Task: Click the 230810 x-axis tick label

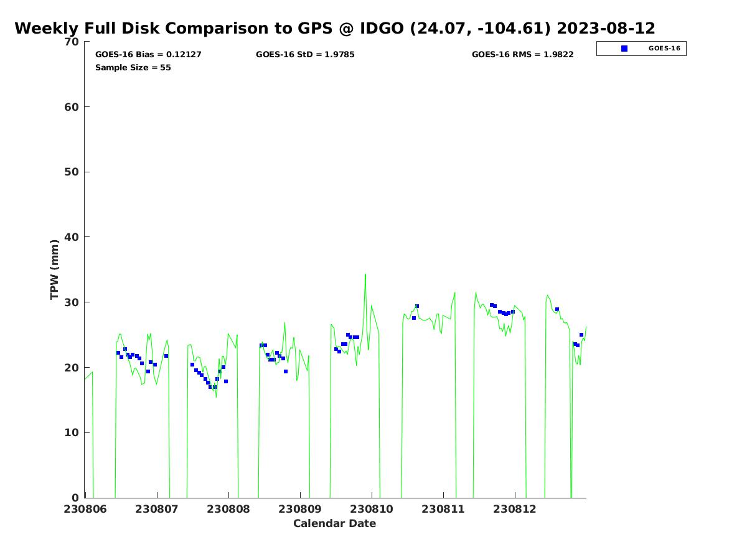Action: 372,509
